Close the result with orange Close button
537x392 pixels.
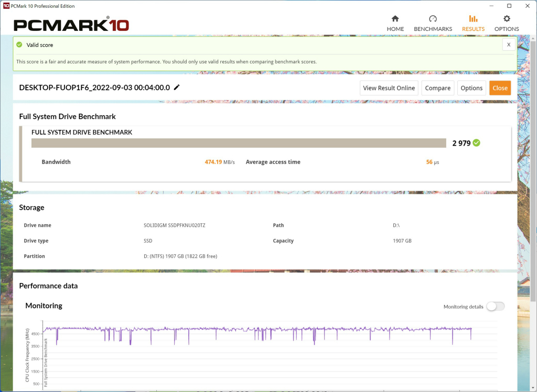click(500, 88)
